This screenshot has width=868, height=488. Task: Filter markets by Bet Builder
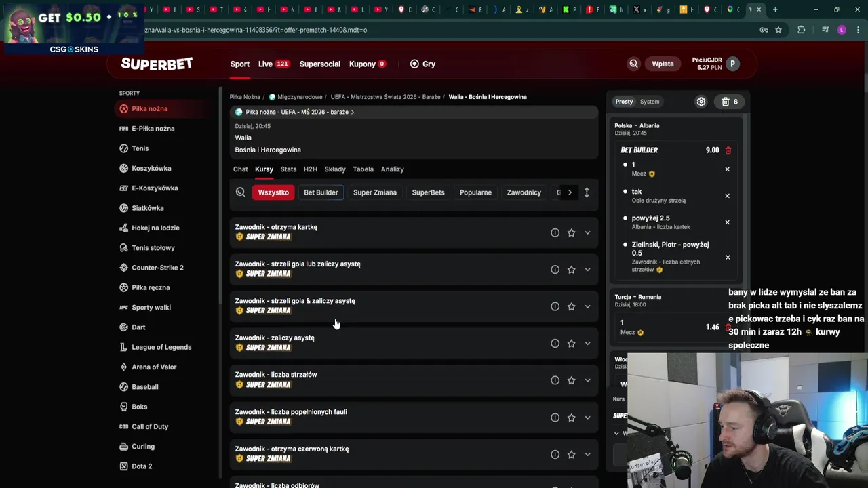click(321, 192)
